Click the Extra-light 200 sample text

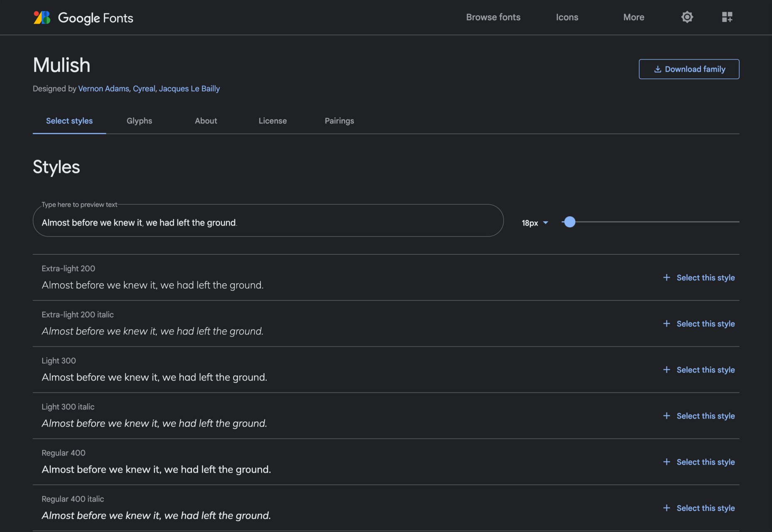(153, 285)
